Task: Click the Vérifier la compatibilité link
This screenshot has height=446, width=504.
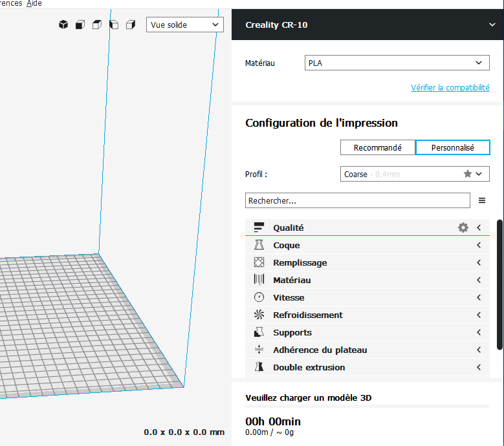Action: (450, 88)
